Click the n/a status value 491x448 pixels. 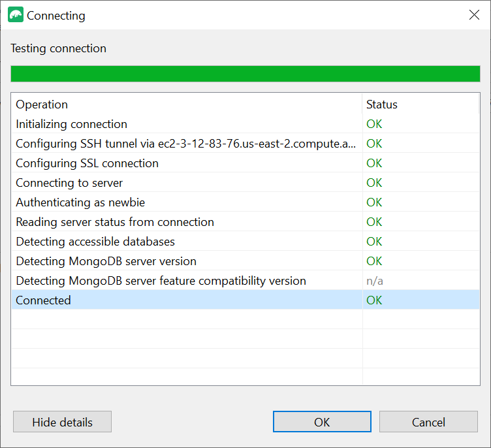click(374, 281)
